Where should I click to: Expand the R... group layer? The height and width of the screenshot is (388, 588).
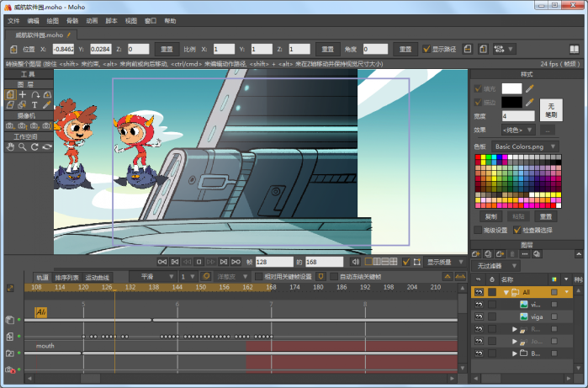click(515, 329)
